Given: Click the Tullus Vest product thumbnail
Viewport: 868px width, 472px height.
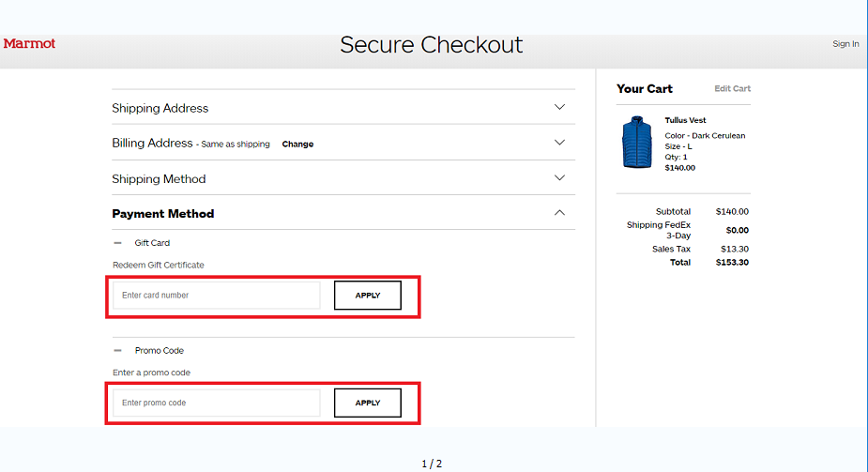Looking at the screenshot, I should point(636,143).
